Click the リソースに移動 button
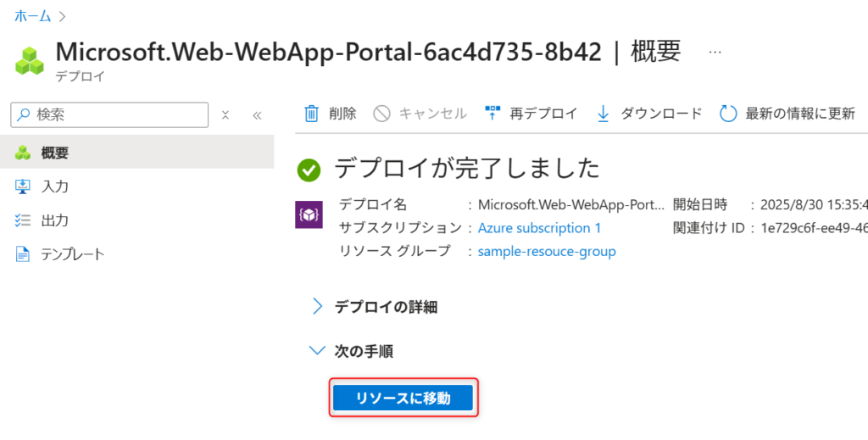 tap(403, 398)
